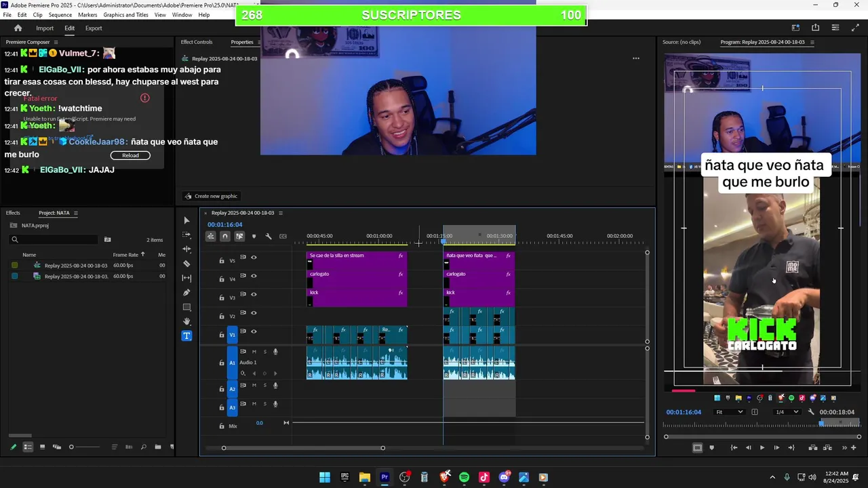Step forward one frame in Program monitor
The width and height of the screenshot is (868, 488).
[776, 447]
